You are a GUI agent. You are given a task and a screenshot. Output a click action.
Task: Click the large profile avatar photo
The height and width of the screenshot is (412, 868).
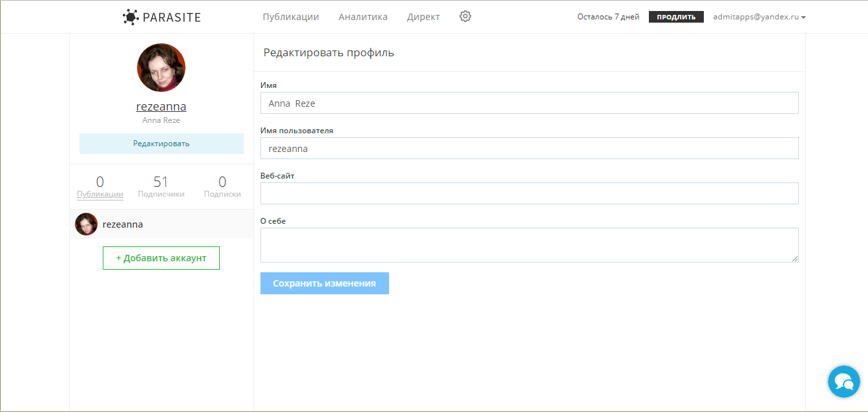click(162, 68)
